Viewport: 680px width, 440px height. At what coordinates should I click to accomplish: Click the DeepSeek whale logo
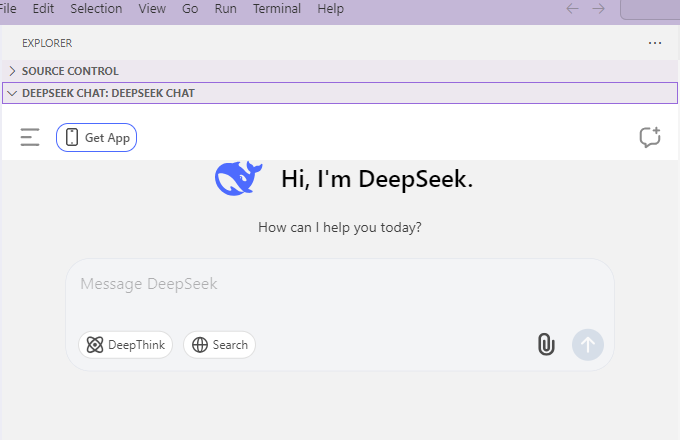pos(239,178)
